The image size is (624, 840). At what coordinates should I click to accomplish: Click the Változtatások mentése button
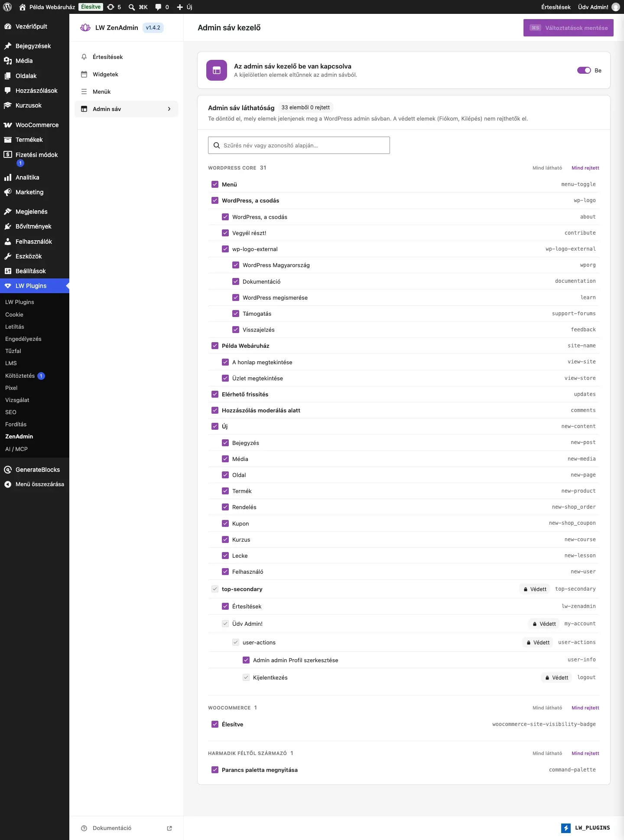coord(569,28)
